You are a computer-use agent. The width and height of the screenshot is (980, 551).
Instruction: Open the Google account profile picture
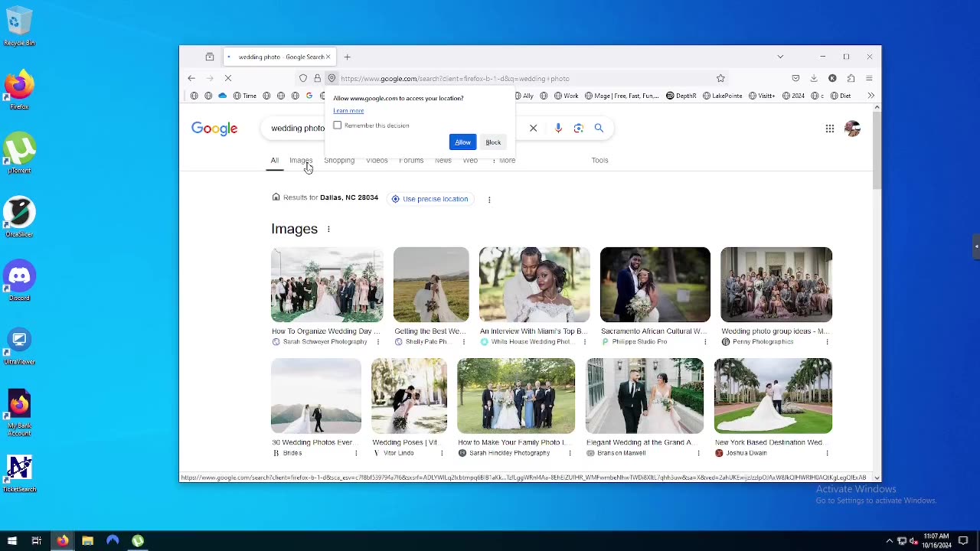tap(852, 129)
